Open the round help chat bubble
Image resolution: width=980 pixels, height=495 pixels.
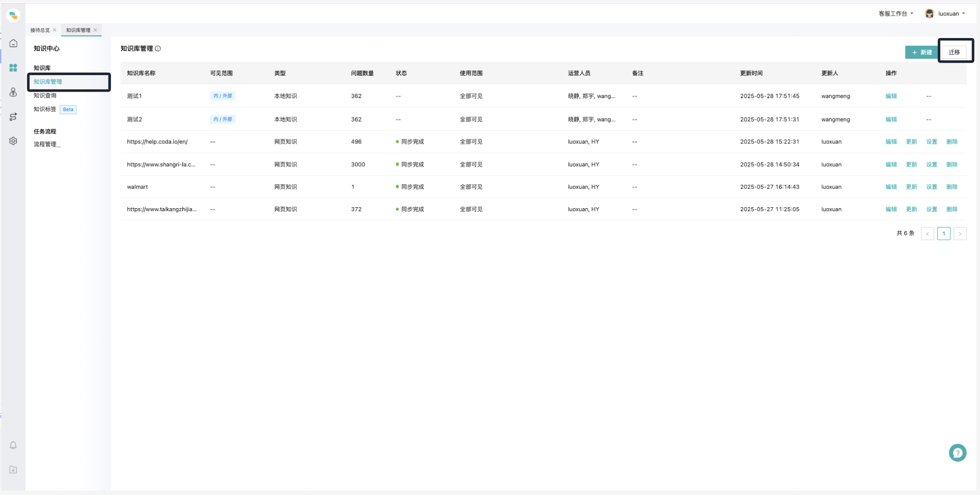click(957, 453)
